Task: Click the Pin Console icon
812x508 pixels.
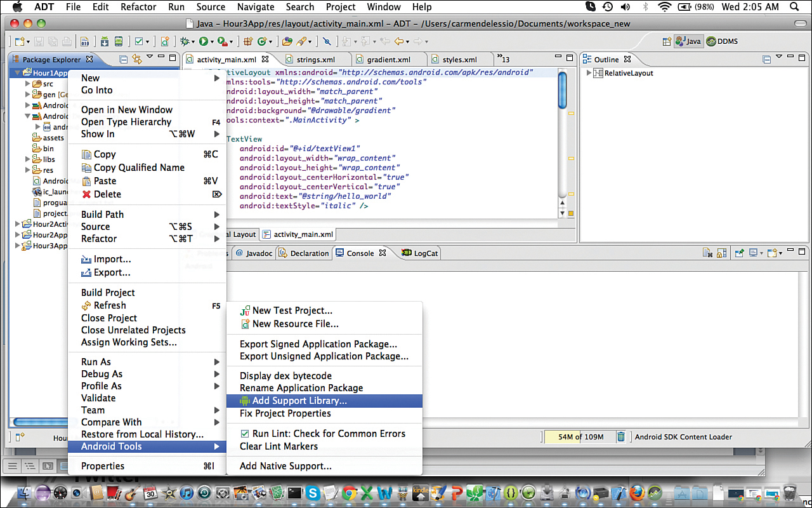Action: click(x=740, y=253)
